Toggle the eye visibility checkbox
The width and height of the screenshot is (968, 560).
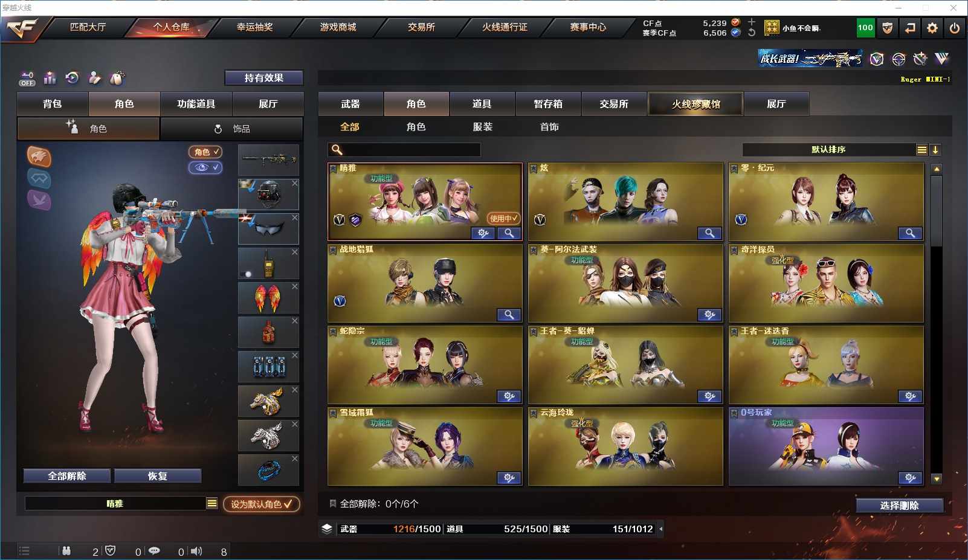205,167
